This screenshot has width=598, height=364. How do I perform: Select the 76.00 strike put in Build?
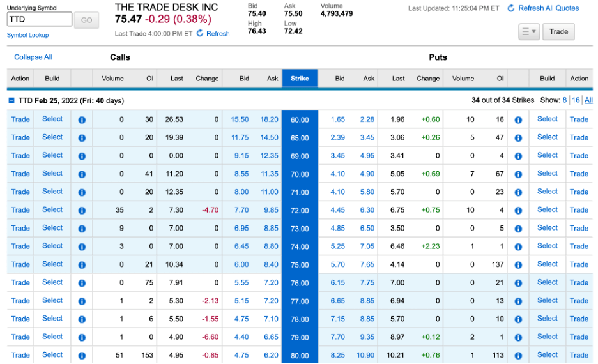548,282
